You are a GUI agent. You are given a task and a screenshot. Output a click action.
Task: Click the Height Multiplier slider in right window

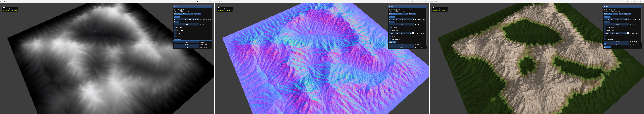click(x=616, y=44)
